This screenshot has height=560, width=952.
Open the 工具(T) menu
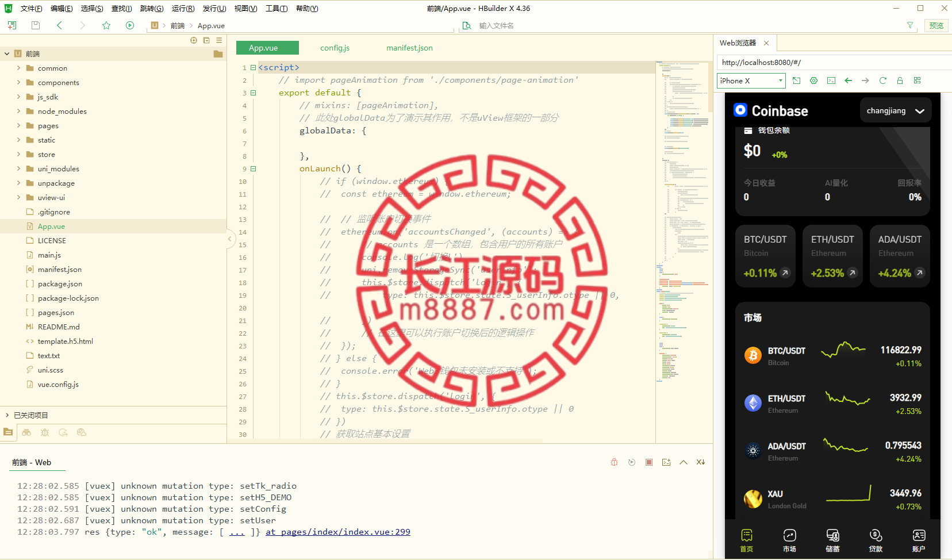(x=277, y=9)
